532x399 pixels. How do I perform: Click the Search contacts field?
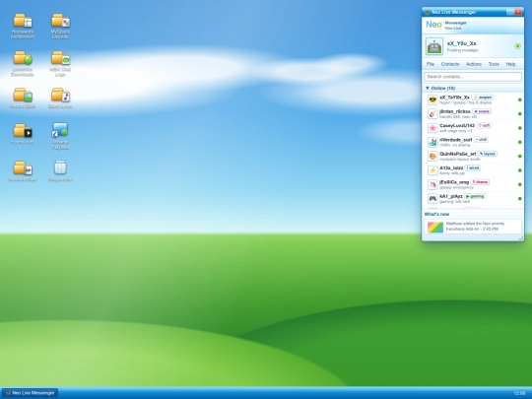point(473,77)
